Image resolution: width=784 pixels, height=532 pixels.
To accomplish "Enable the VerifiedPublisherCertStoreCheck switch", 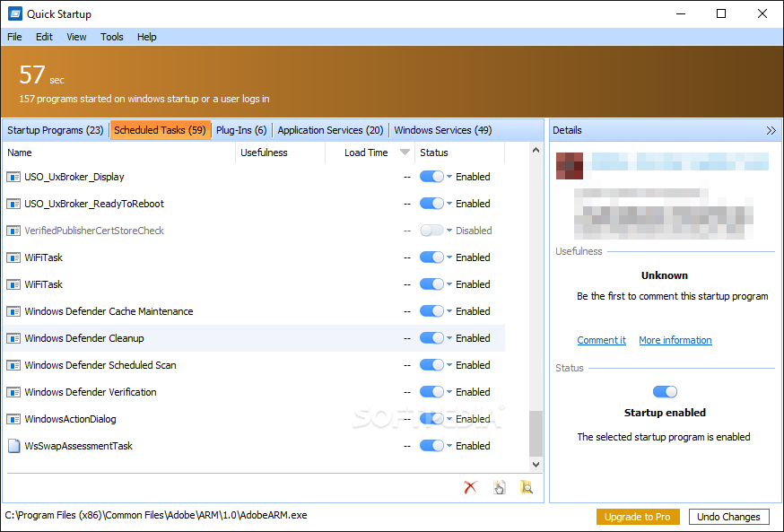I will tap(431, 231).
